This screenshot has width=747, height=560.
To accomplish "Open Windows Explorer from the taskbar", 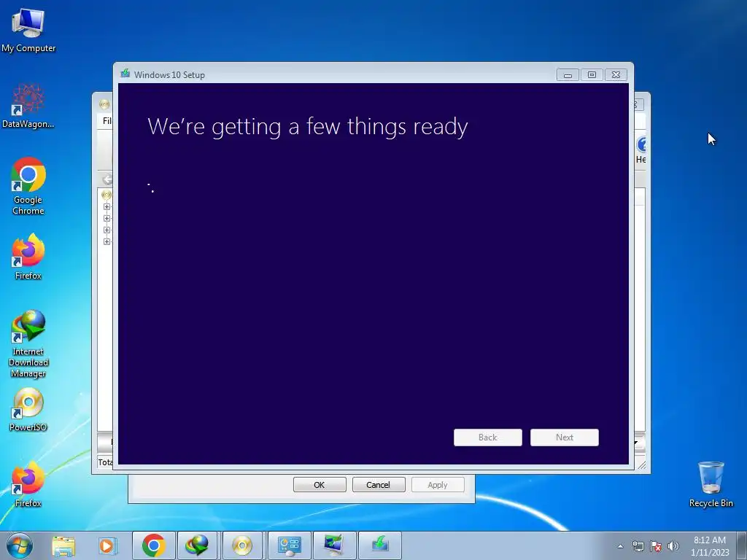I will click(x=63, y=545).
